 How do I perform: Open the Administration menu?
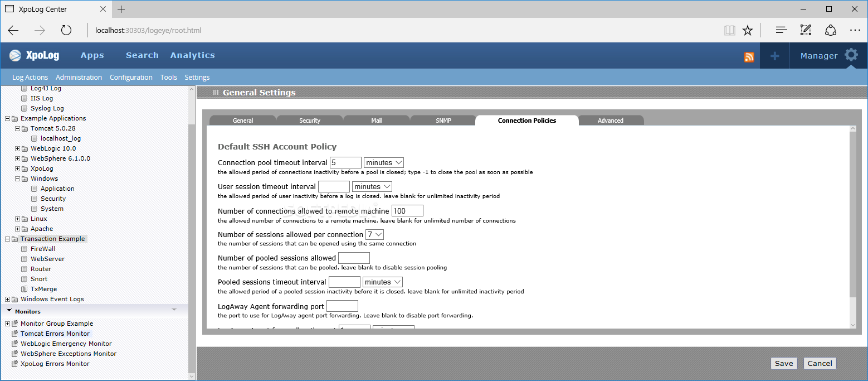click(x=79, y=78)
